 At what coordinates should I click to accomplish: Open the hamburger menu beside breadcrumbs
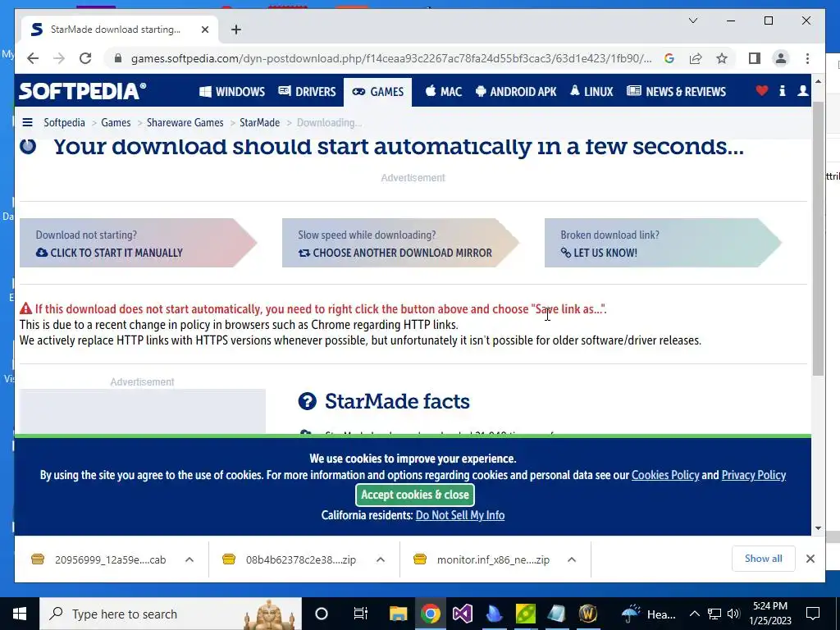[27, 123]
